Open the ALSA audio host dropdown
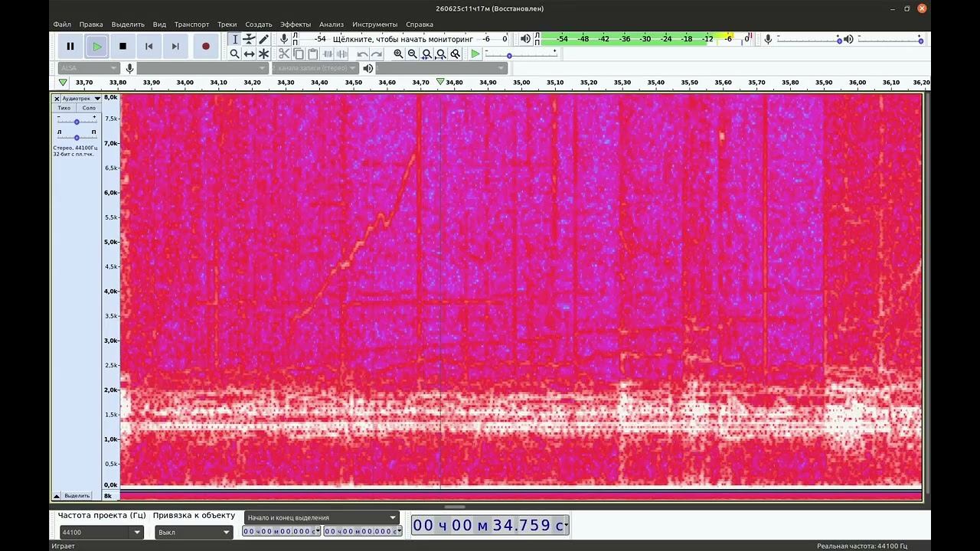Viewport: 980px width, 551px height. pyautogui.click(x=88, y=68)
